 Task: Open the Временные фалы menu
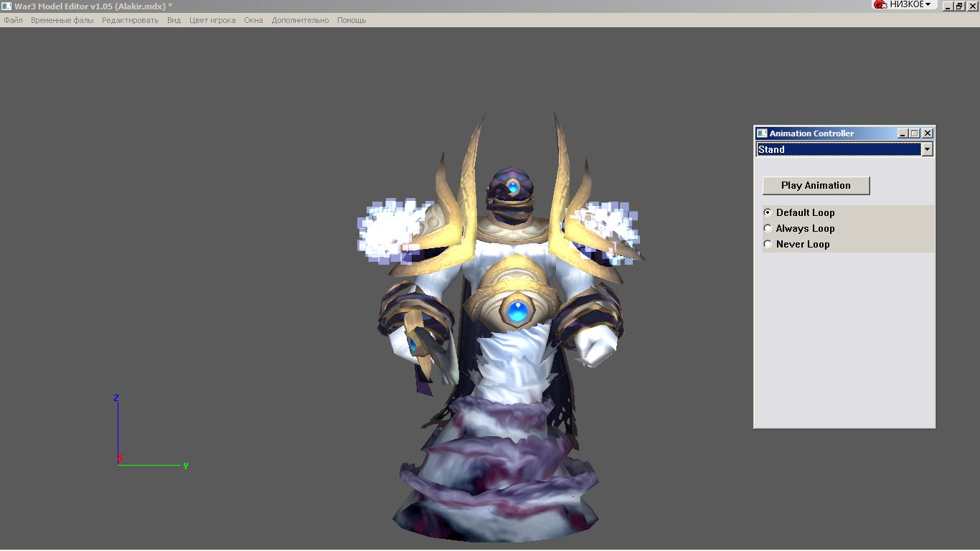[62, 20]
